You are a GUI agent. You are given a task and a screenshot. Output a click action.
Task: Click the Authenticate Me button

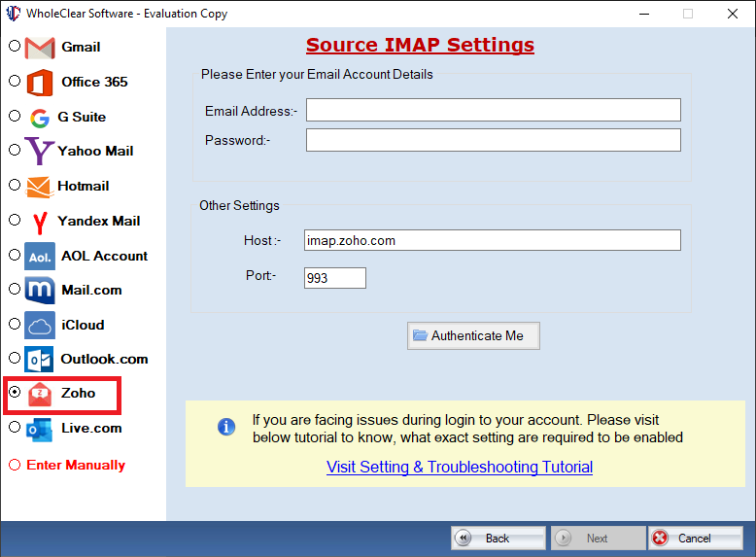click(473, 335)
